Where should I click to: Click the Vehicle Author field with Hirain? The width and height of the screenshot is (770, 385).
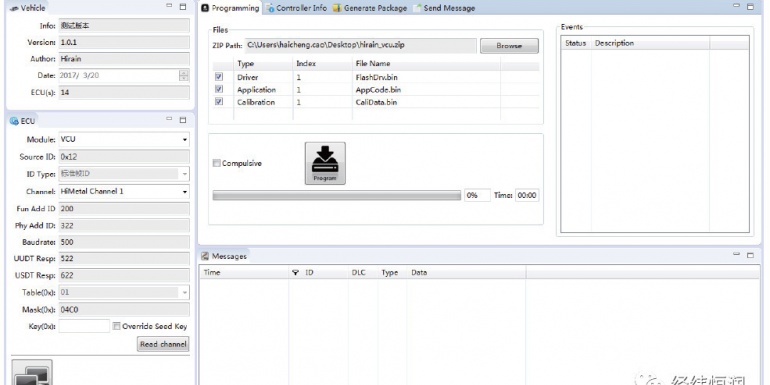click(x=124, y=59)
